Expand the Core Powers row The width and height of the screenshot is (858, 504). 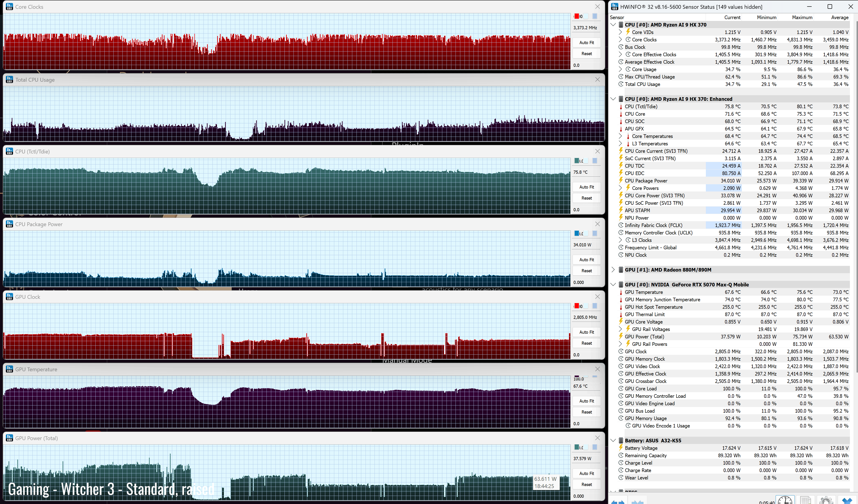(x=620, y=188)
